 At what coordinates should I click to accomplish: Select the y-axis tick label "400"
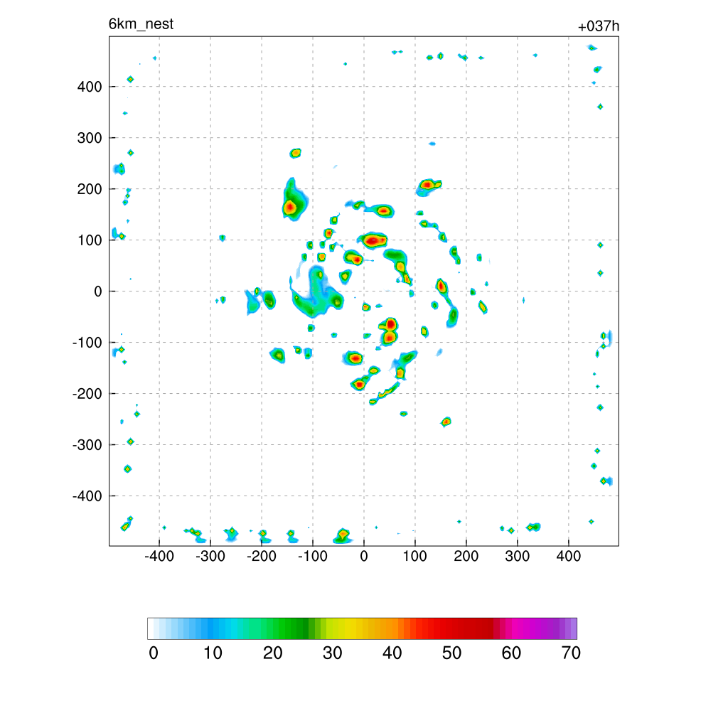coord(89,87)
